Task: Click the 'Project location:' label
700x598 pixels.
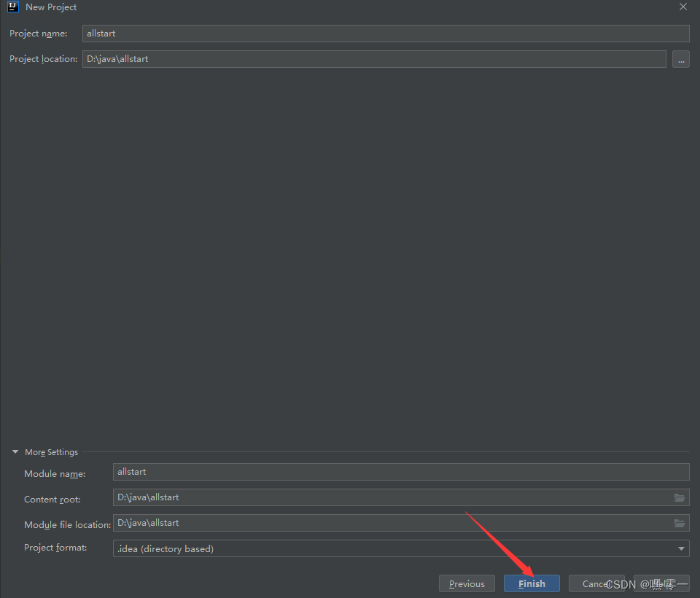Action: tap(43, 59)
